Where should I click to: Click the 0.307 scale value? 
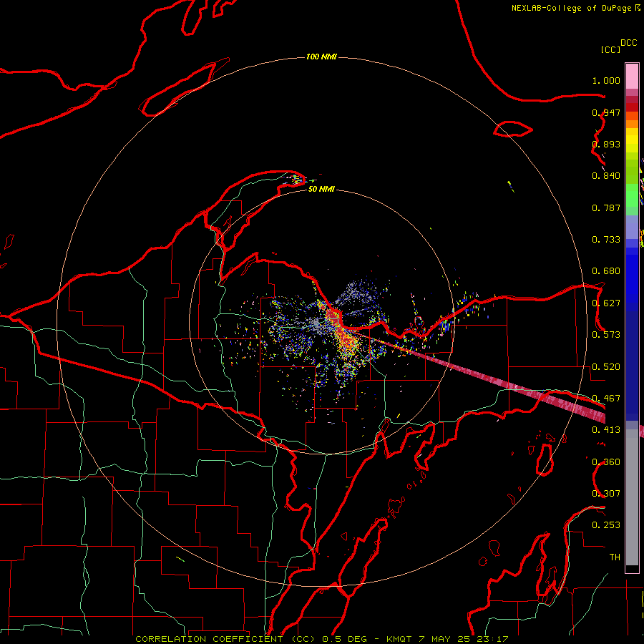(x=606, y=494)
